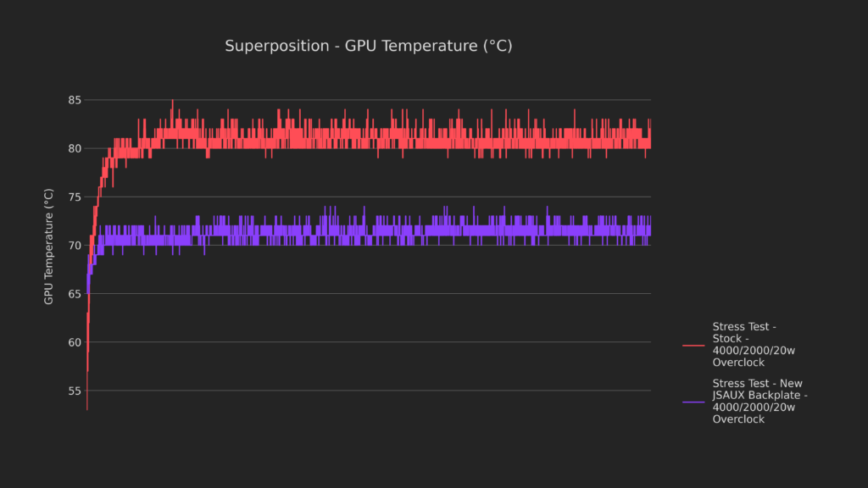Image resolution: width=868 pixels, height=488 pixels.
Task: Select the chart title text
Action: pos(368,46)
